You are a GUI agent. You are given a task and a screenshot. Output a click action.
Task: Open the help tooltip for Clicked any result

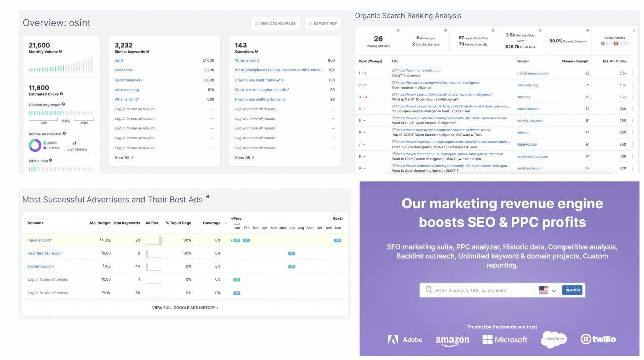pos(63,104)
